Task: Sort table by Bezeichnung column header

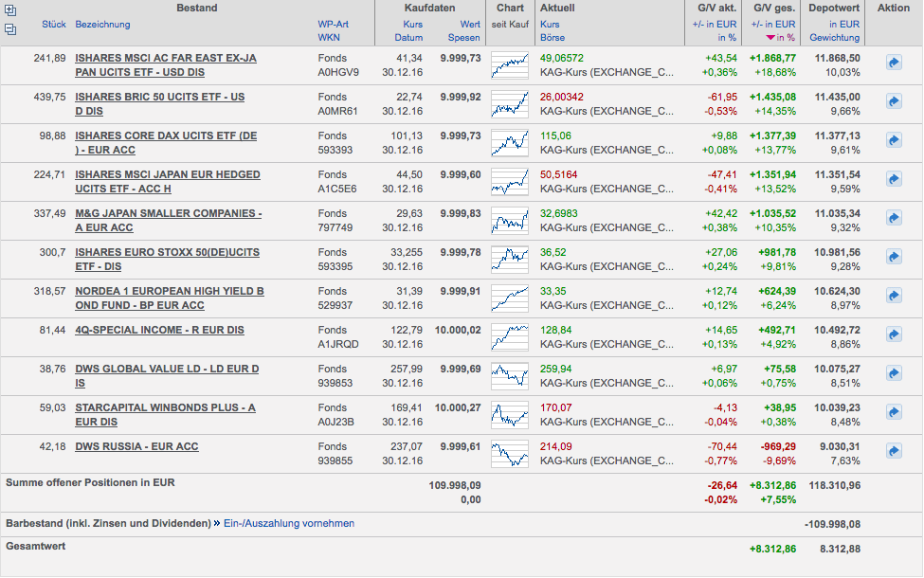Action: pyautogui.click(x=102, y=24)
